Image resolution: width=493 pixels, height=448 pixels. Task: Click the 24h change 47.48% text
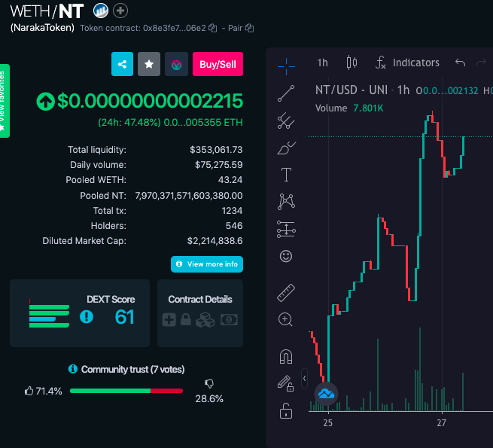(x=129, y=123)
